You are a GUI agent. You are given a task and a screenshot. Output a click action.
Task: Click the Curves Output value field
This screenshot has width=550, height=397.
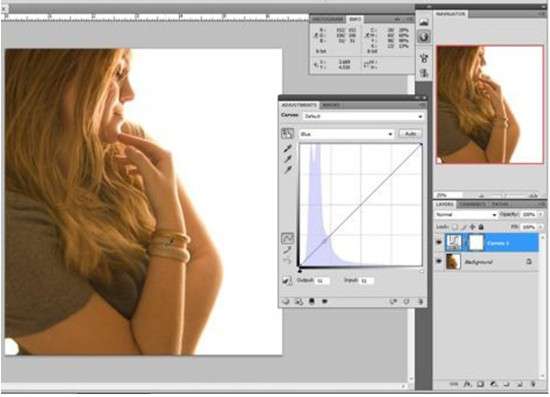pyautogui.click(x=322, y=281)
